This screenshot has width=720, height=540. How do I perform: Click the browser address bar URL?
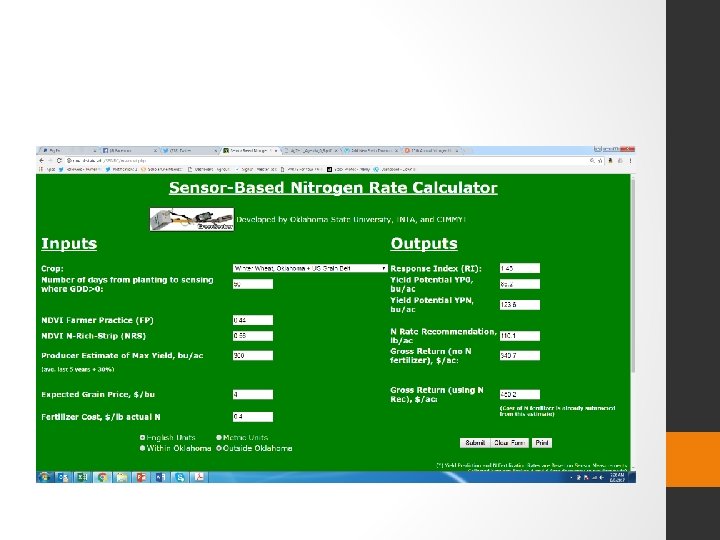point(107,160)
